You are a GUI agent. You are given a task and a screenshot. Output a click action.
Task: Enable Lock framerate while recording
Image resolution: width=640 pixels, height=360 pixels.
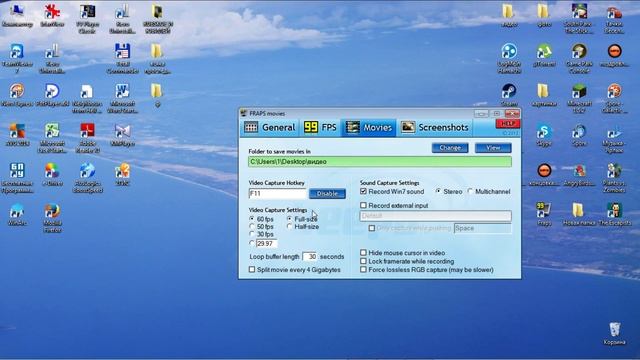tap(363, 261)
